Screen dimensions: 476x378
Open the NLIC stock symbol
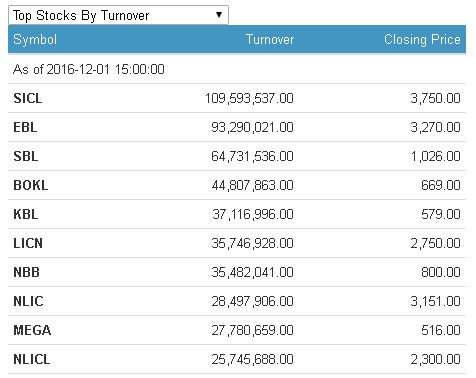28,301
